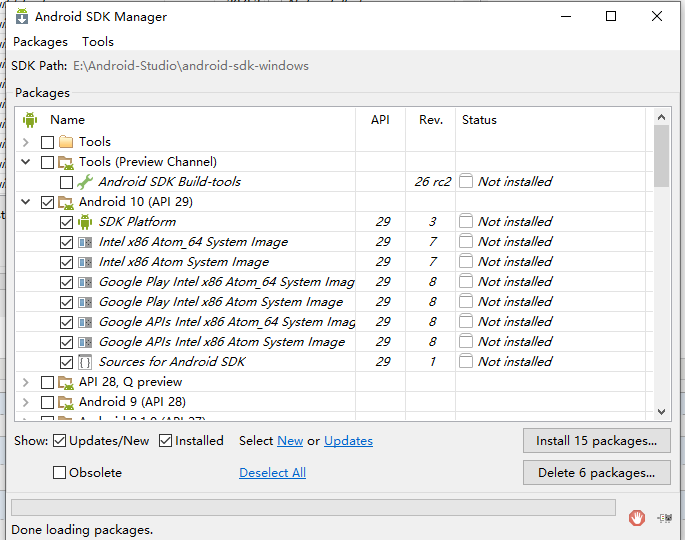
Task: Click the wrench icon for Android SDK Build-tools
Action: [x=85, y=182]
